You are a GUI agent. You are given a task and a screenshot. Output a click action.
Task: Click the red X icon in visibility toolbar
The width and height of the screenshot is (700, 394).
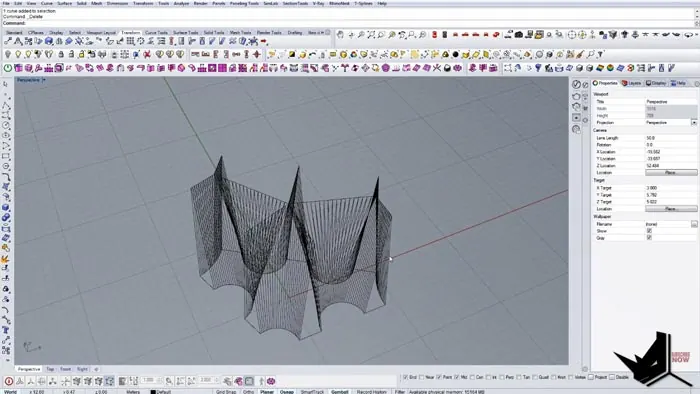pyautogui.click(x=146, y=54)
